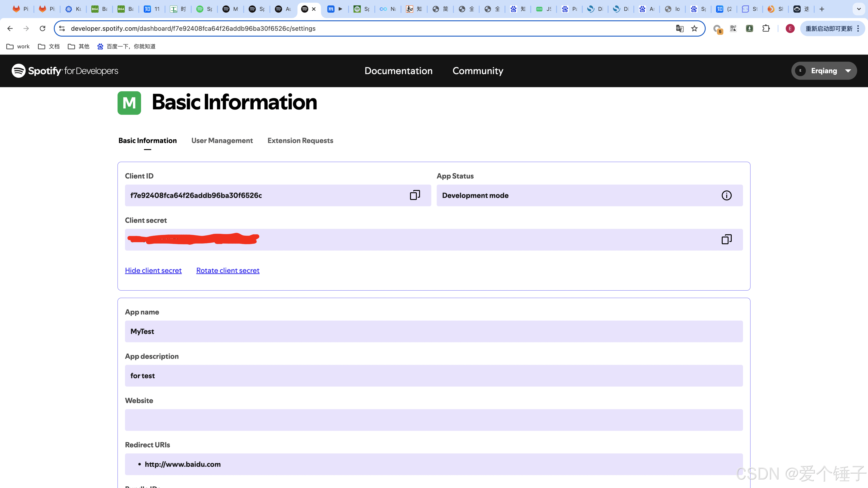Copy the client secret value
The width and height of the screenshot is (868, 488).
(x=726, y=239)
